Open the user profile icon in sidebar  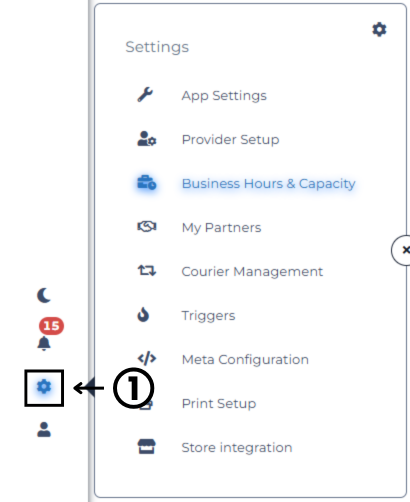[x=44, y=429]
